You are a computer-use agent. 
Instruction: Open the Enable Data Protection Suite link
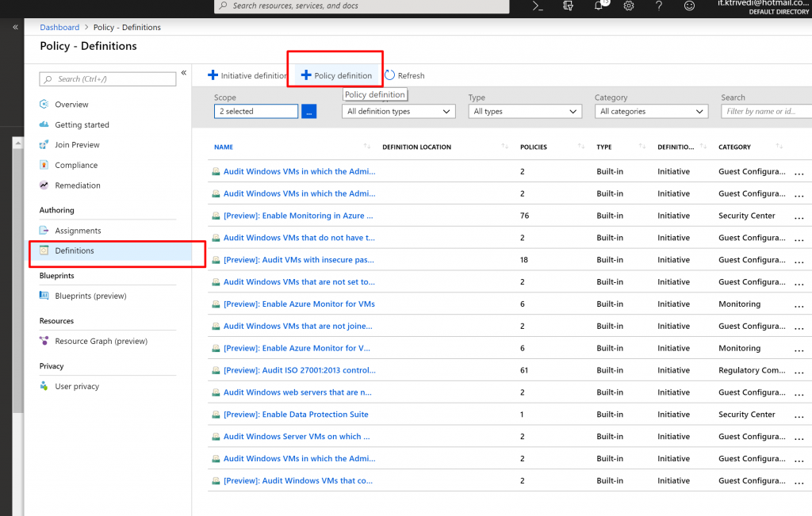point(296,415)
